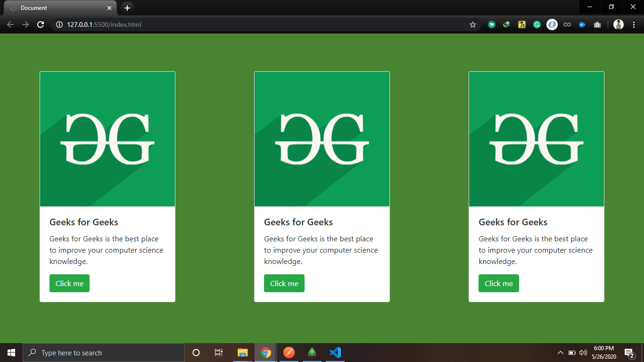Click the GeeksforGeeks logo image in third card
The image size is (644, 362).
tap(537, 139)
